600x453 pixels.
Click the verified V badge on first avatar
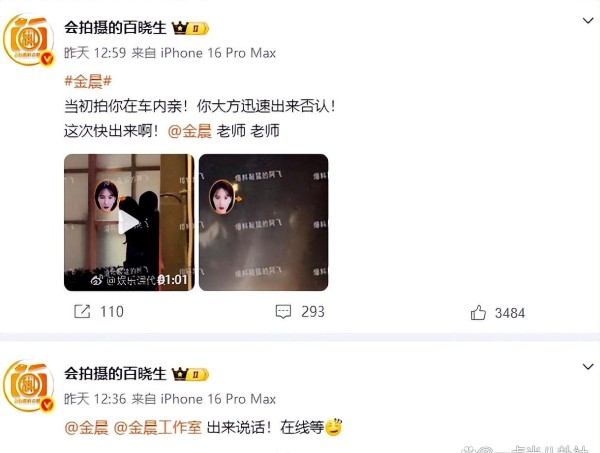tap(47, 59)
